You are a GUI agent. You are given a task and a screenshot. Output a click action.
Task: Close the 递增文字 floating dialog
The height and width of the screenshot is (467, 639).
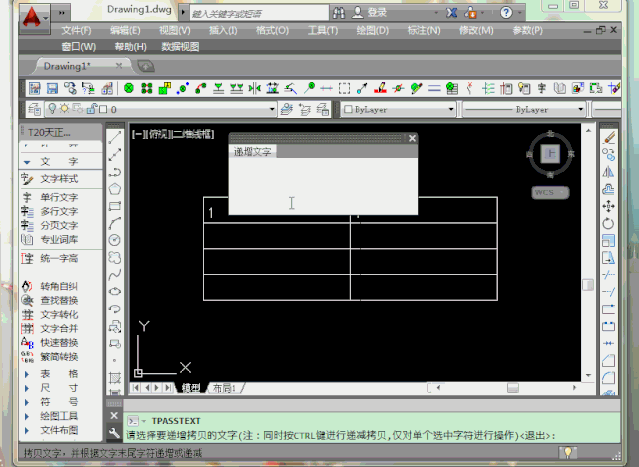(x=412, y=139)
